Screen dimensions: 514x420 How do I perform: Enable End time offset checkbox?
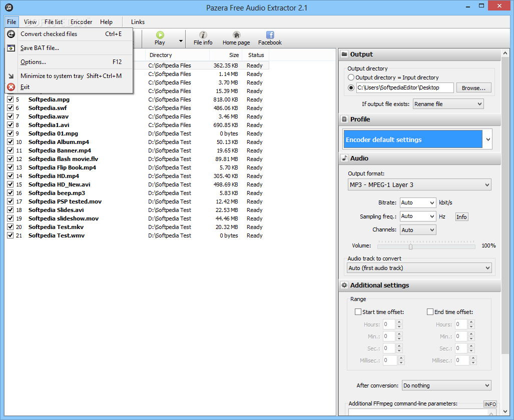[430, 312]
